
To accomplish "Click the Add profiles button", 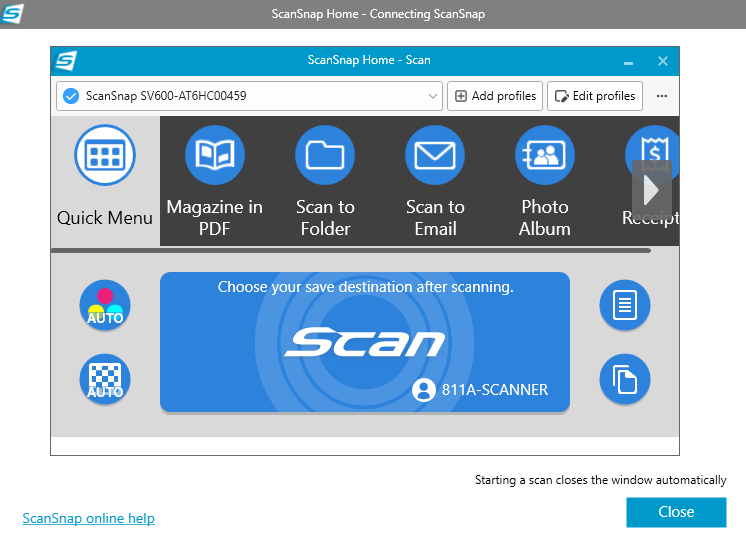I will point(495,96).
